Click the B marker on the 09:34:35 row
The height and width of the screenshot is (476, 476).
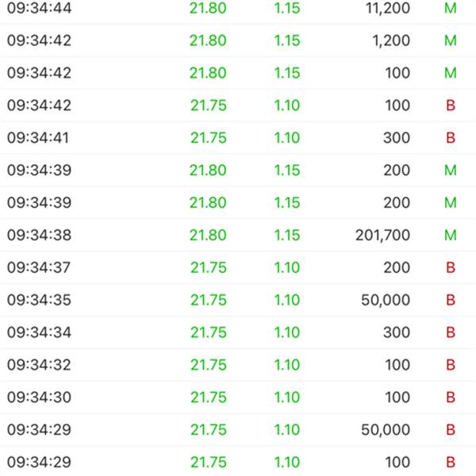[451, 300]
